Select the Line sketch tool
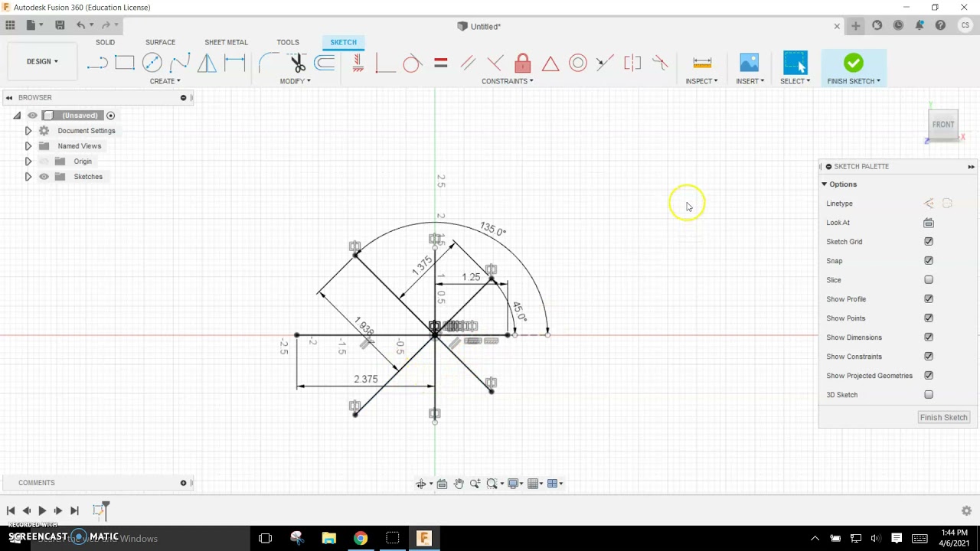The image size is (980, 551). pos(97,63)
